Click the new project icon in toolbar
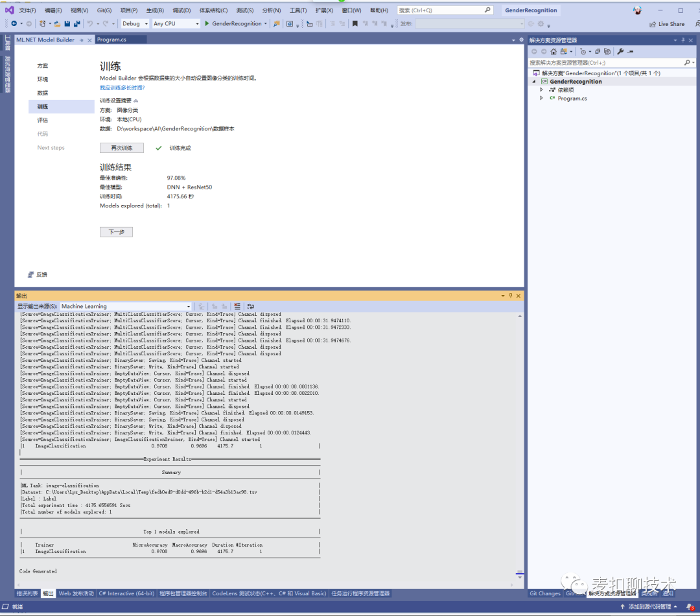Image resolution: width=700 pixels, height=616 pixels. [42, 24]
